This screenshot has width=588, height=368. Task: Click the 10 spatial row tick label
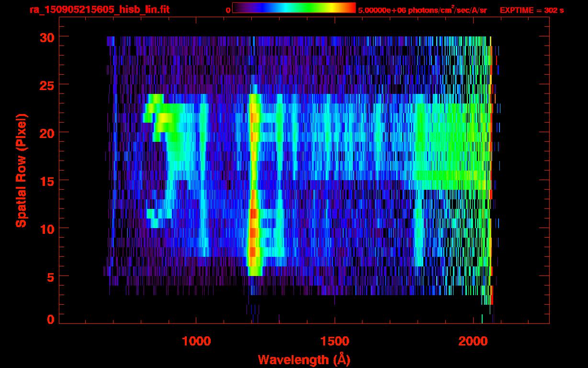coord(47,229)
